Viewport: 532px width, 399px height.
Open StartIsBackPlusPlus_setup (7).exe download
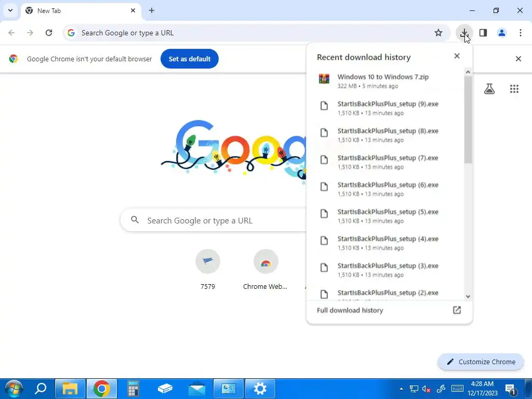(385, 162)
